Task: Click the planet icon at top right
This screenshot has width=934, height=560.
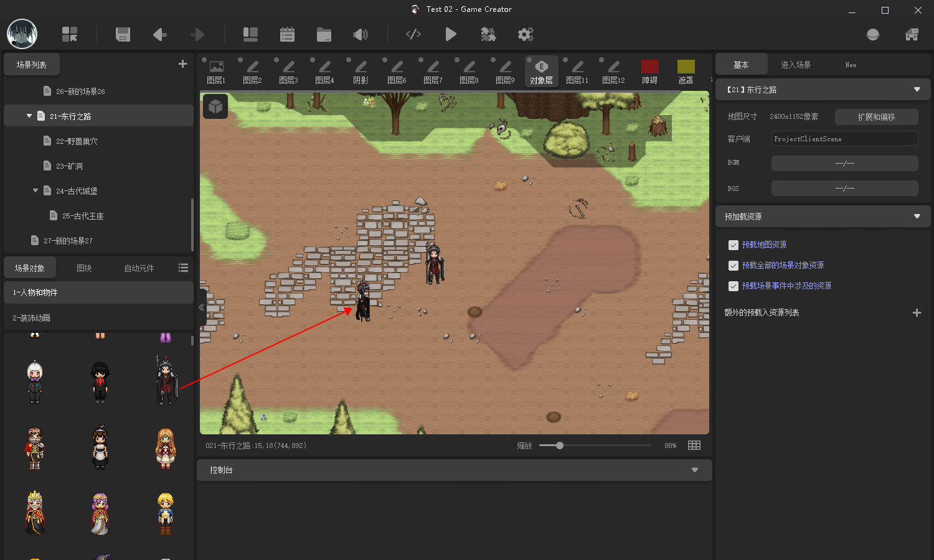Action: tap(873, 34)
